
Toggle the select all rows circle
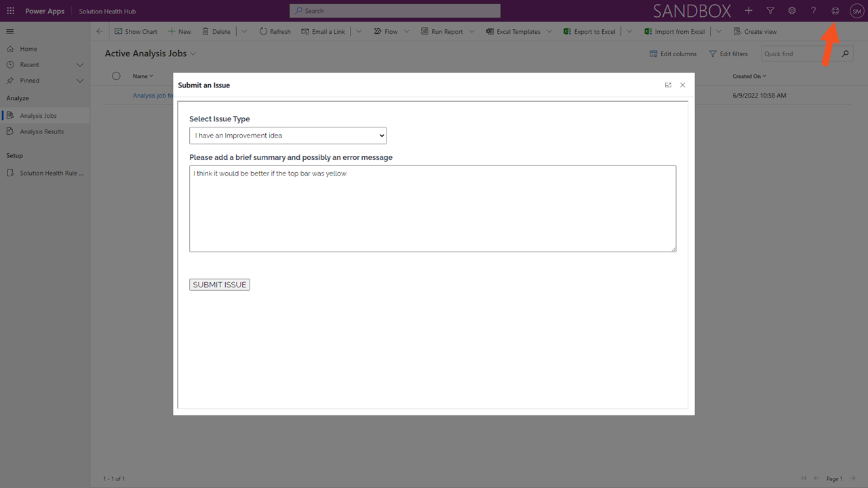click(116, 76)
